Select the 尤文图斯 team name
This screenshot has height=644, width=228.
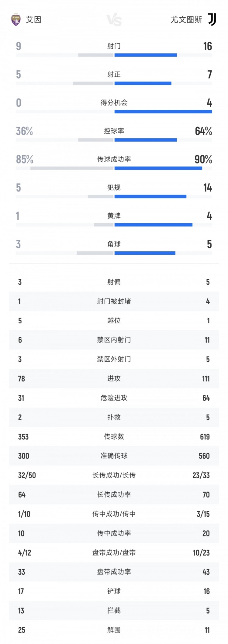tap(186, 20)
